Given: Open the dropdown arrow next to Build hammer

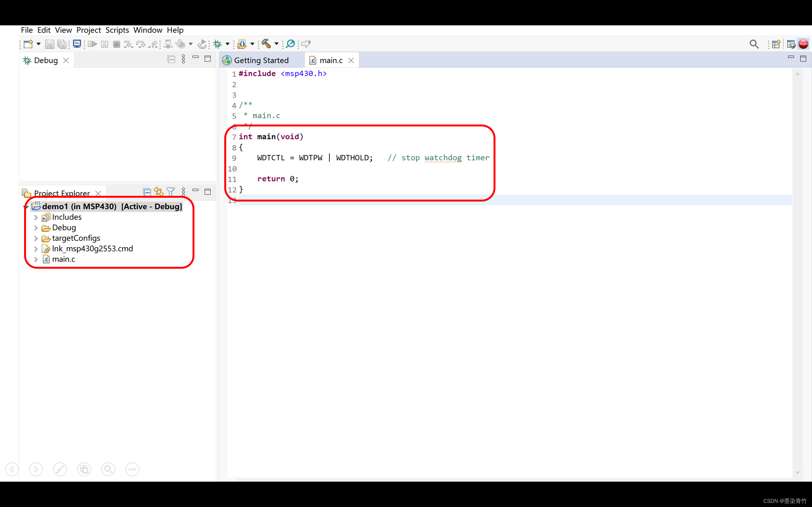Looking at the screenshot, I should click(277, 44).
